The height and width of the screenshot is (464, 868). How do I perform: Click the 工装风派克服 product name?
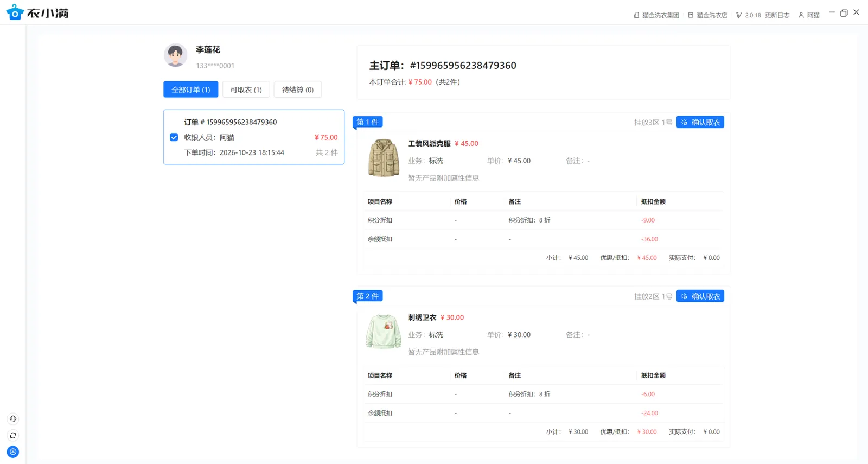click(429, 144)
